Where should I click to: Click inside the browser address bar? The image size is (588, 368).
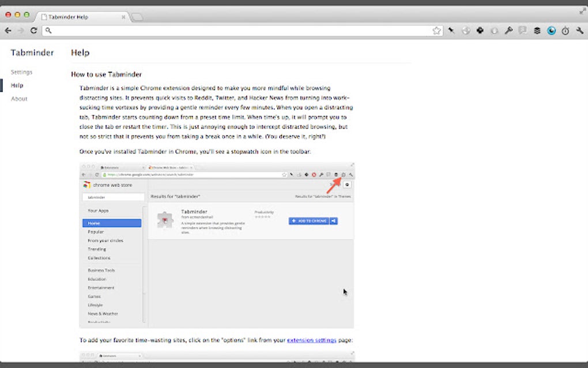point(231,31)
